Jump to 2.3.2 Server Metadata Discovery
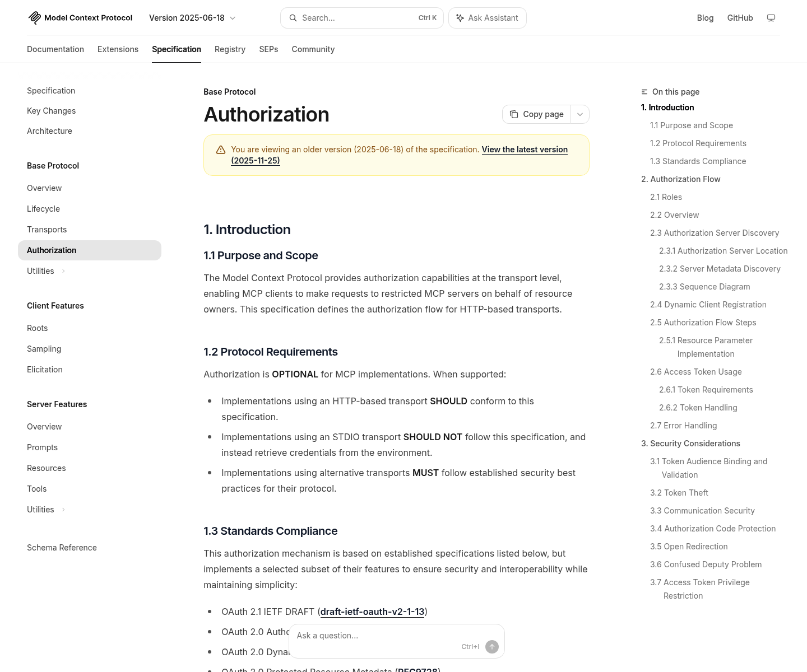 point(720,269)
